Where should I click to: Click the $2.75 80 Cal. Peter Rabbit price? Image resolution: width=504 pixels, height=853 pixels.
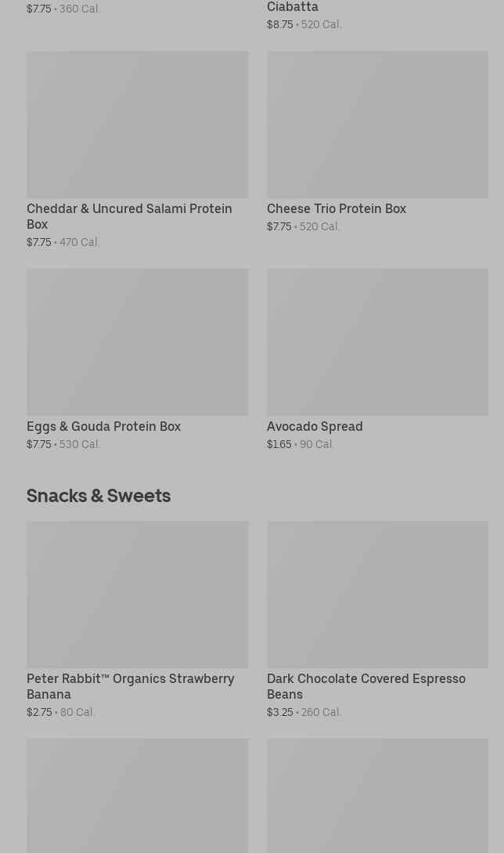[x=61, y=713]
